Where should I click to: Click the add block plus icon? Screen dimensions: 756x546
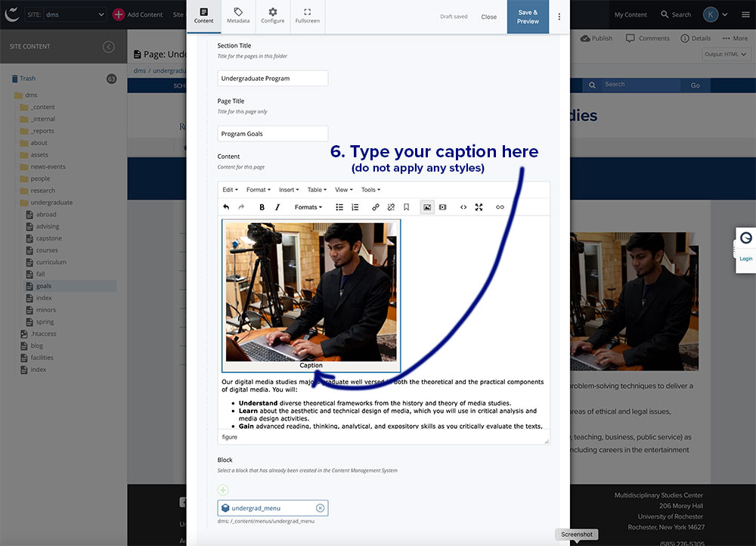223,490
